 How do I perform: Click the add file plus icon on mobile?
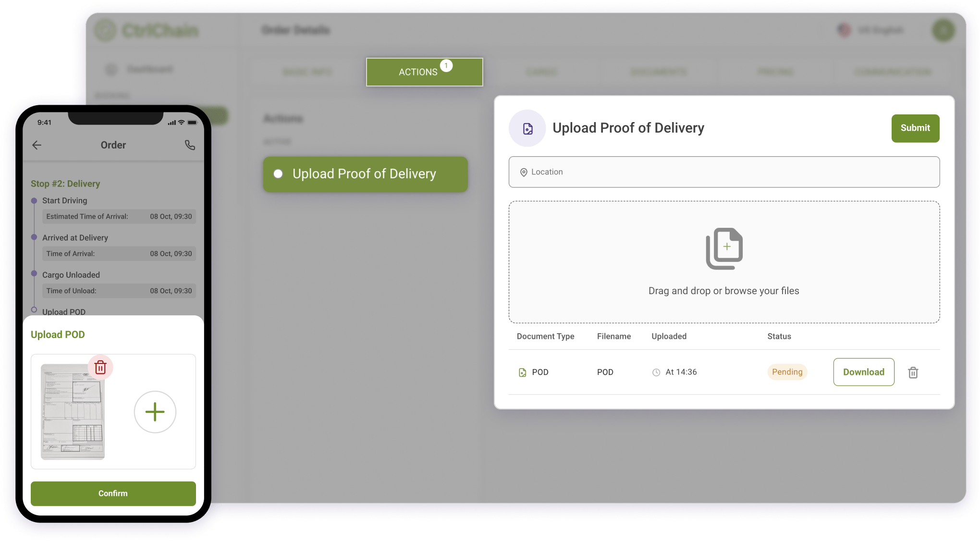click(x=155, y=412)
